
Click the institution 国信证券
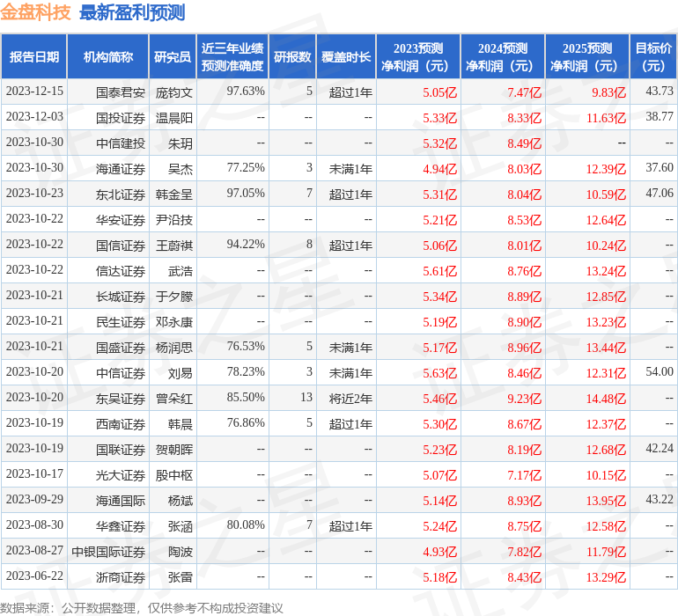tap(121, 246)
